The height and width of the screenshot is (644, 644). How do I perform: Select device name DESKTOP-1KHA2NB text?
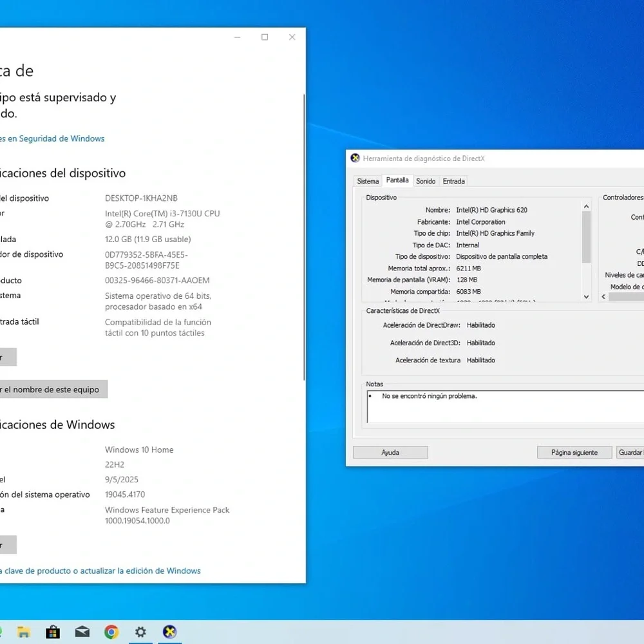[x=141, y=198]
